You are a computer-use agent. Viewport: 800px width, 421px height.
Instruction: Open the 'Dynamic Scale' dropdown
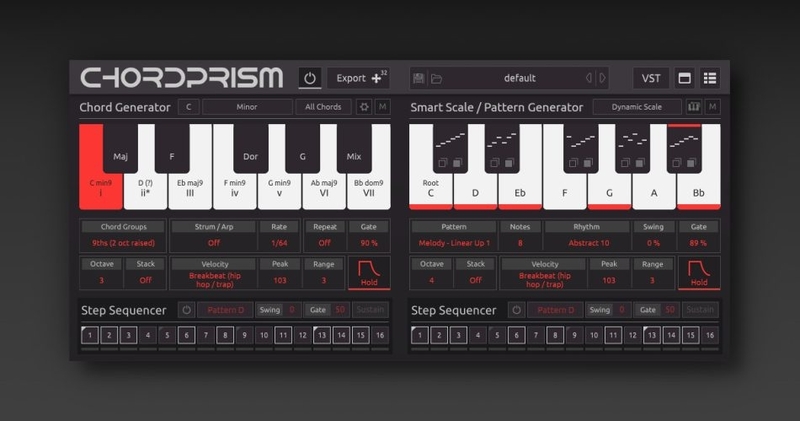637,107
